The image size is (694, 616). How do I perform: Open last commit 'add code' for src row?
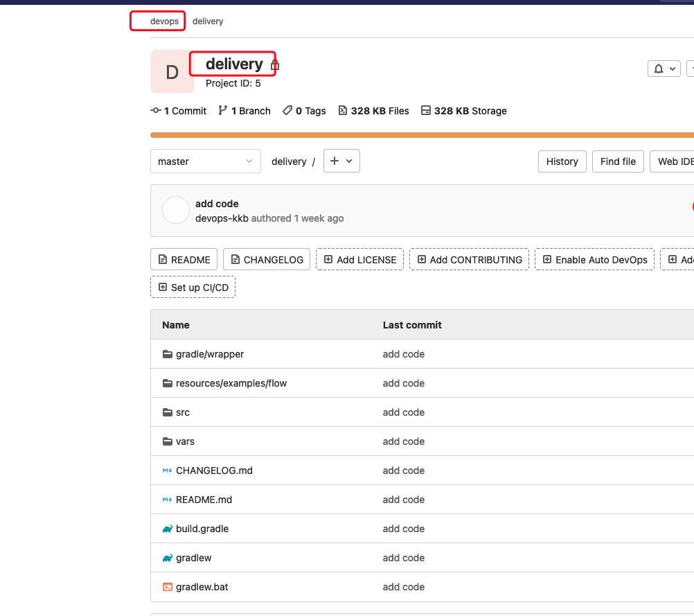(x=403, y=412)
